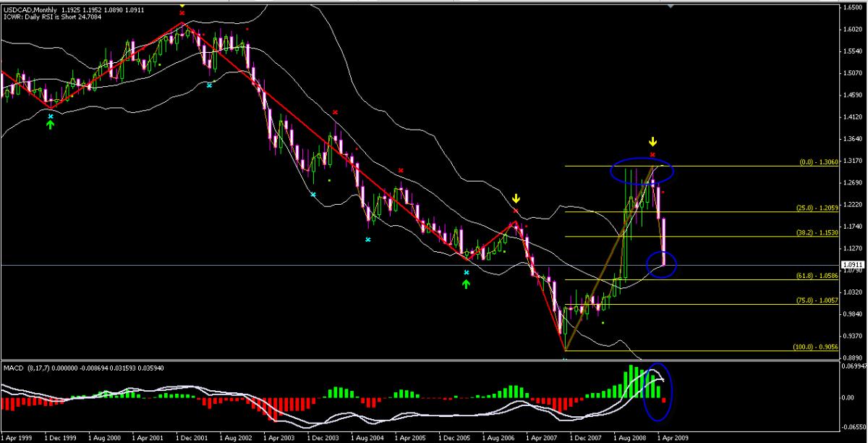Click the red X marker above the top blue ellipse
Screen dimensions: 868x443
coord(652,155)
